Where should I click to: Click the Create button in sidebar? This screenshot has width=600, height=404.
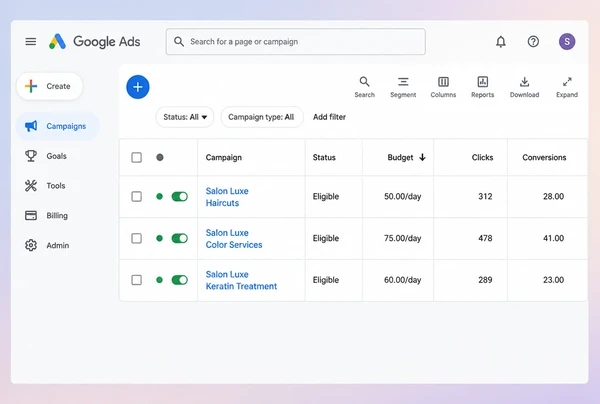tap(49, 86)
